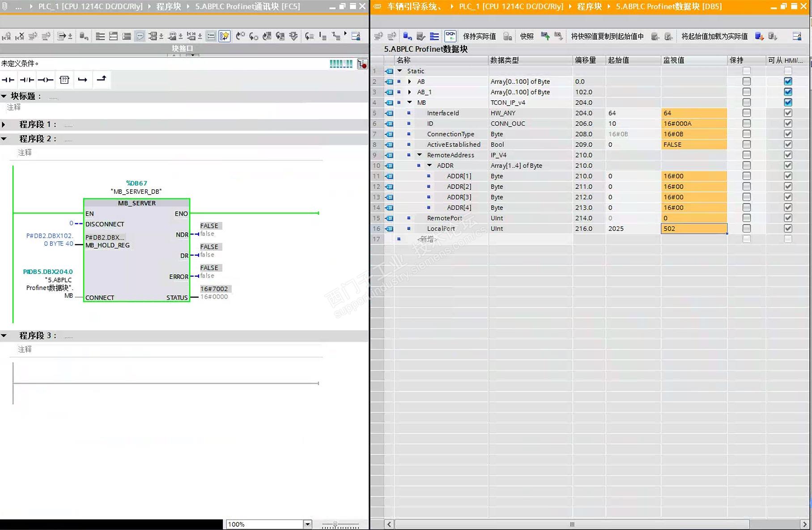Viewport: 812px width, 530px height.
Task: Insert an output coil instruction
Action: [x=46, y=80]
